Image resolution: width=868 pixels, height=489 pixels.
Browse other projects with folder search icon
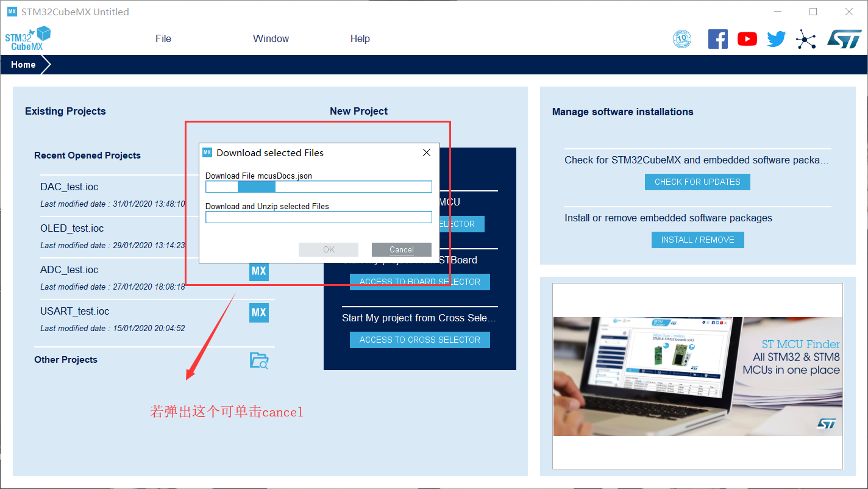tap(259, 360)
